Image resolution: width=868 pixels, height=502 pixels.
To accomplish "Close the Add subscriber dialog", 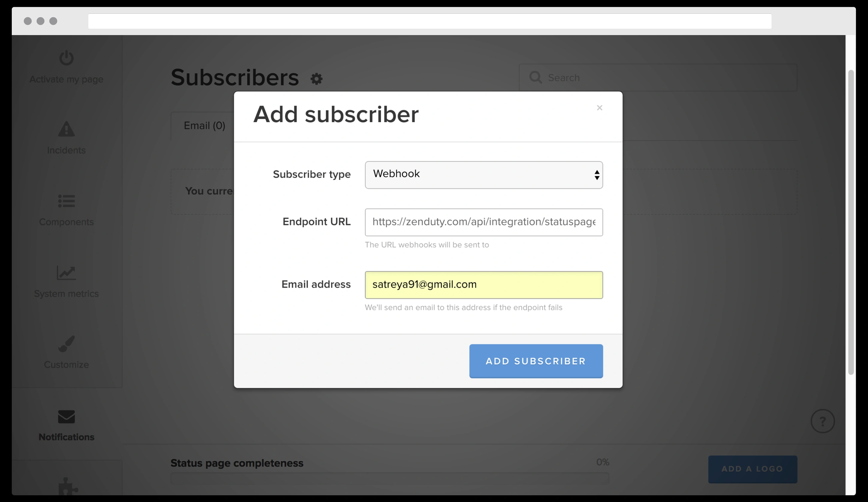I will tap(599, 108).
